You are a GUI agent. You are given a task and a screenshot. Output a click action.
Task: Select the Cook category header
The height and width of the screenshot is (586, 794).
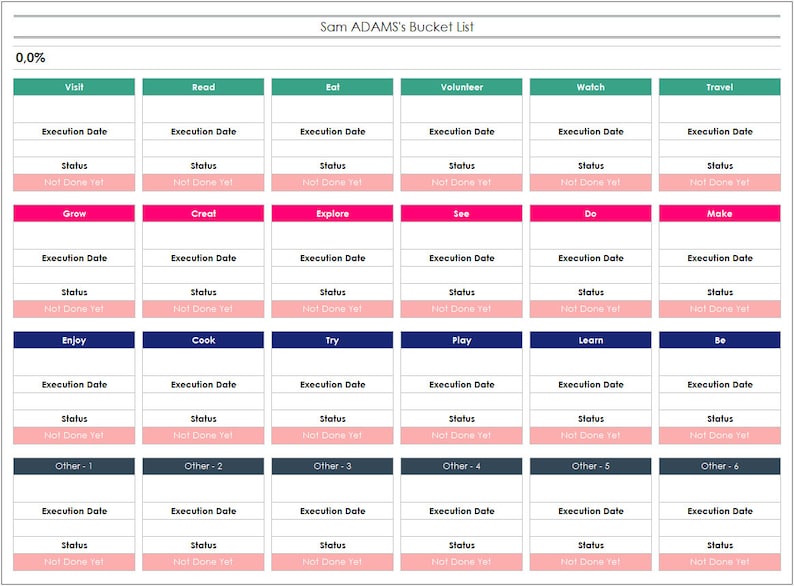click(x=203, y=340)
